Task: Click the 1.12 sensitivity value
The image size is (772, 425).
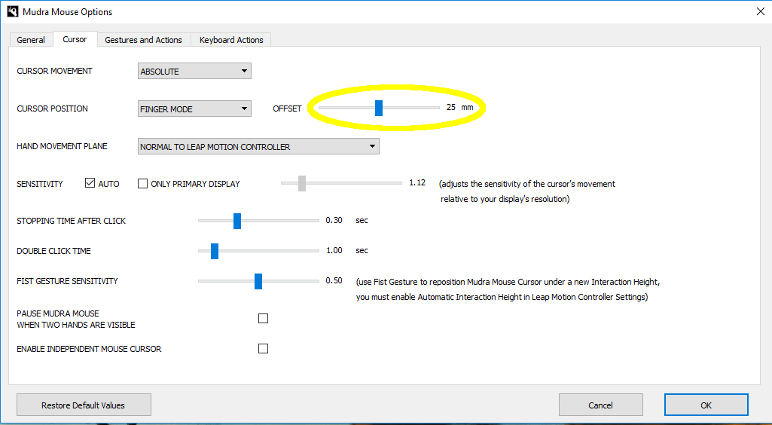Action: click(x=417, y=183)
